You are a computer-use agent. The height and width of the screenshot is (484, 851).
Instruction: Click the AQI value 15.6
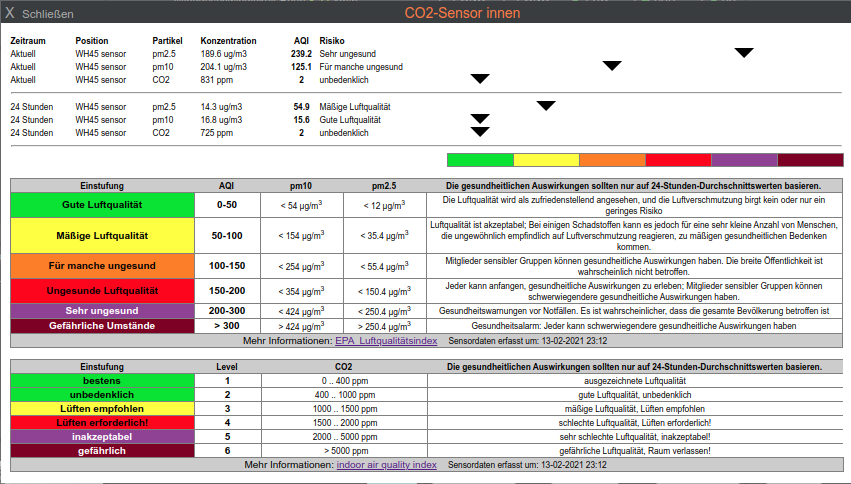(x=301, y=120)
